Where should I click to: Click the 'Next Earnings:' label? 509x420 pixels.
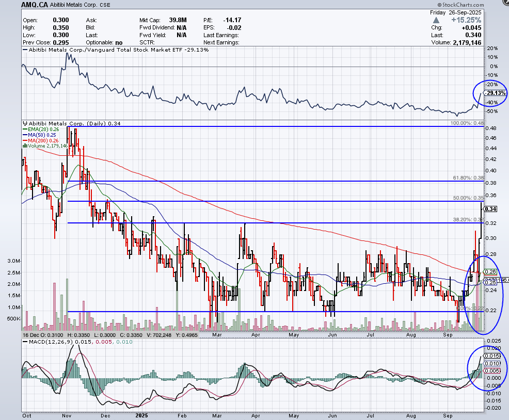pos(221,42)
